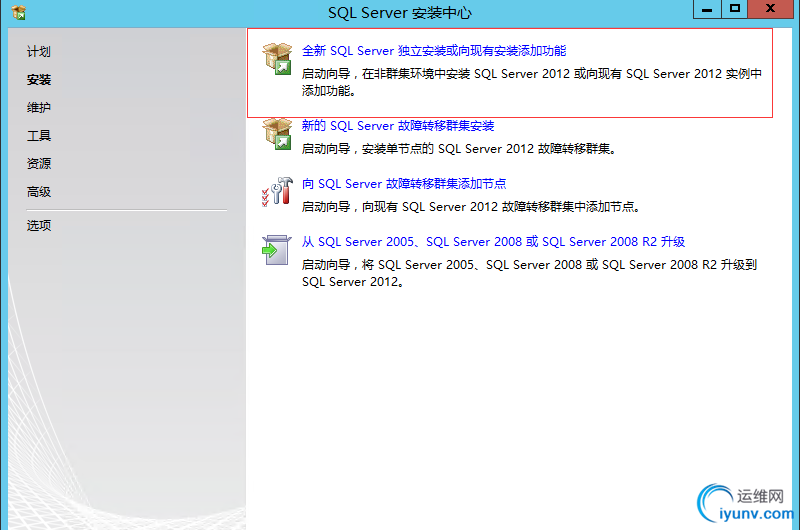Click link 新的 SQL Server 故障转移群集安装
This screenshot has height=530, width=800.
398,125
